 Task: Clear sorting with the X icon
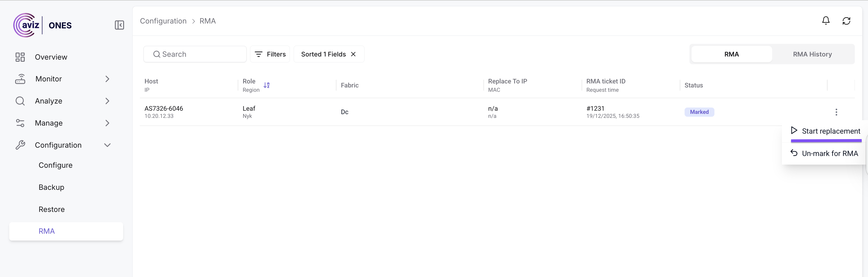pos(353,54)
